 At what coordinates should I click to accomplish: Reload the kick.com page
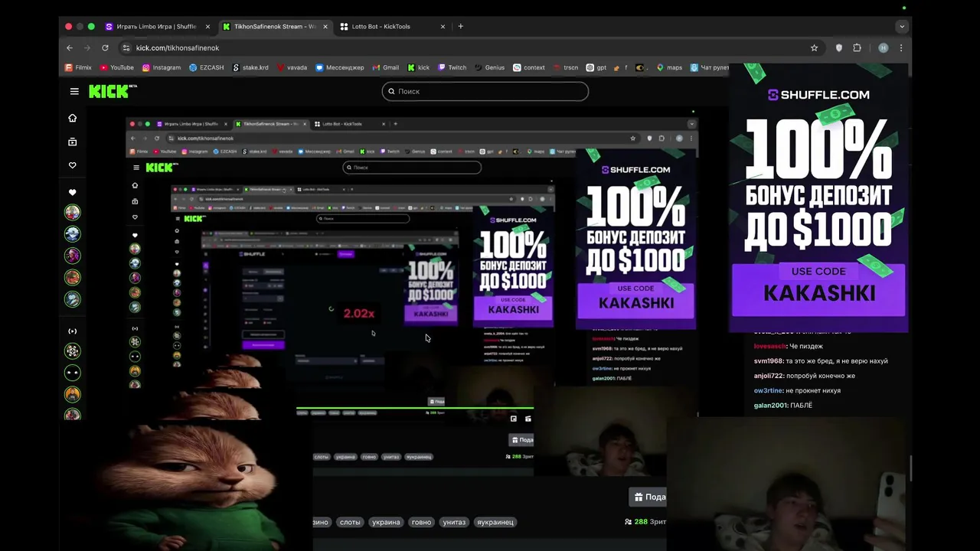point(105,47)
